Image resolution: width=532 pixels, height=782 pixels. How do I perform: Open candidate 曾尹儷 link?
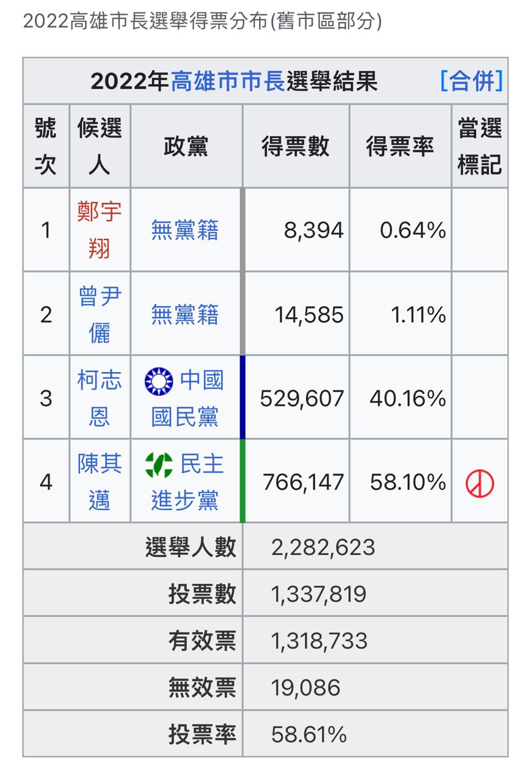tap(100, 314)
